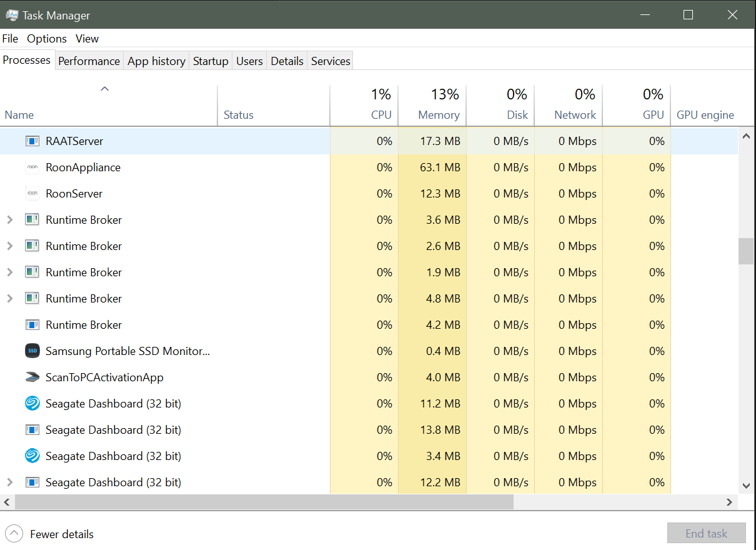This screenshot has width=756, height=550.
Task: Sort processes by the CPU column header
Action: click(364, 106)
